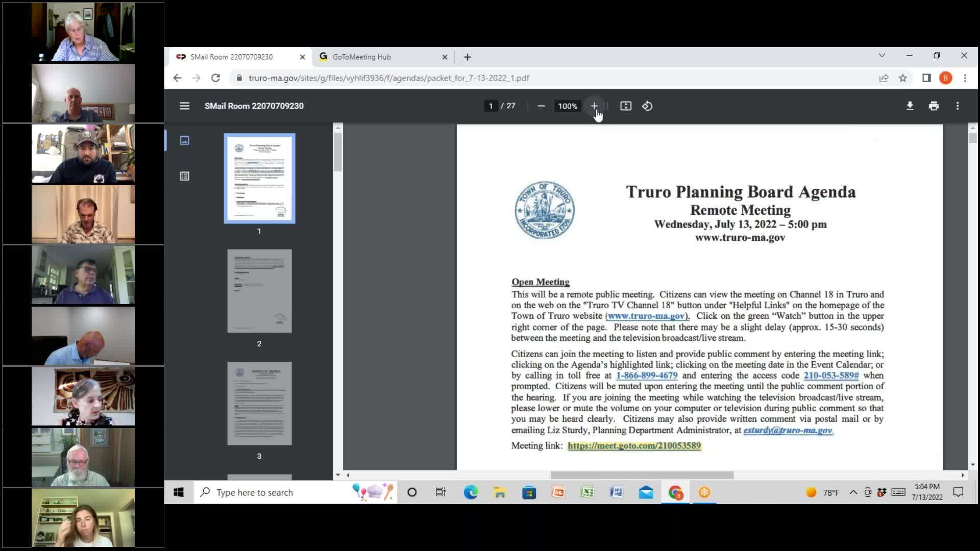Open more PDF viewer actions
Image resolution: width=980 pixels, height=551 pixels.
(x=958, y=106)
